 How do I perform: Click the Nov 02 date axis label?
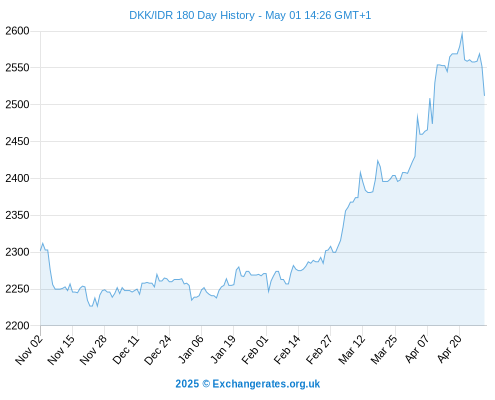pos(29,349)
